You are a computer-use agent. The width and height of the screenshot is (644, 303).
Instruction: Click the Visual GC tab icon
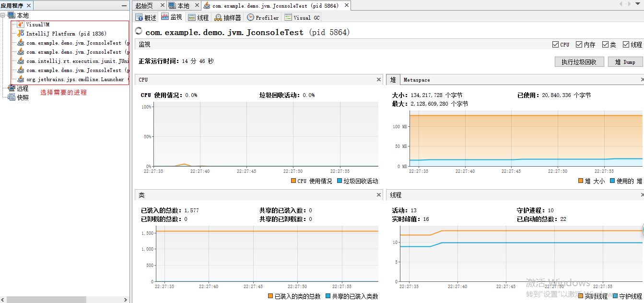288,17
